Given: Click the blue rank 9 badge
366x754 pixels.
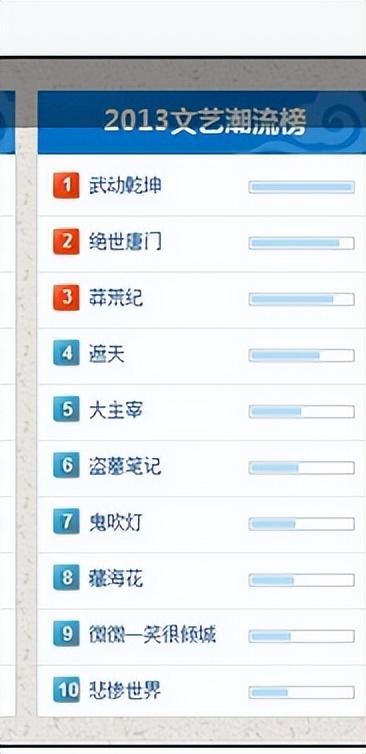Looking at the screenshot, I should [66, 635].
